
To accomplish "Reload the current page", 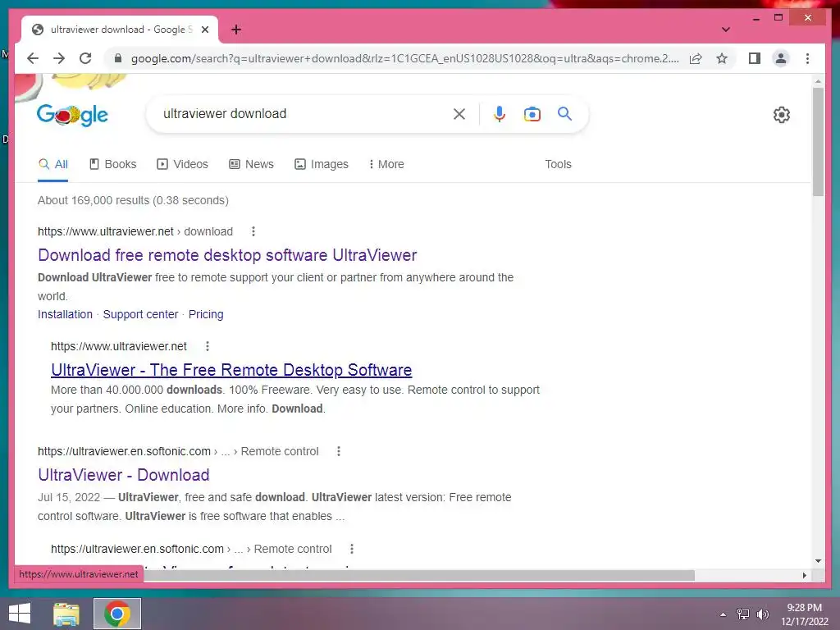I will (x=85, y=58).
